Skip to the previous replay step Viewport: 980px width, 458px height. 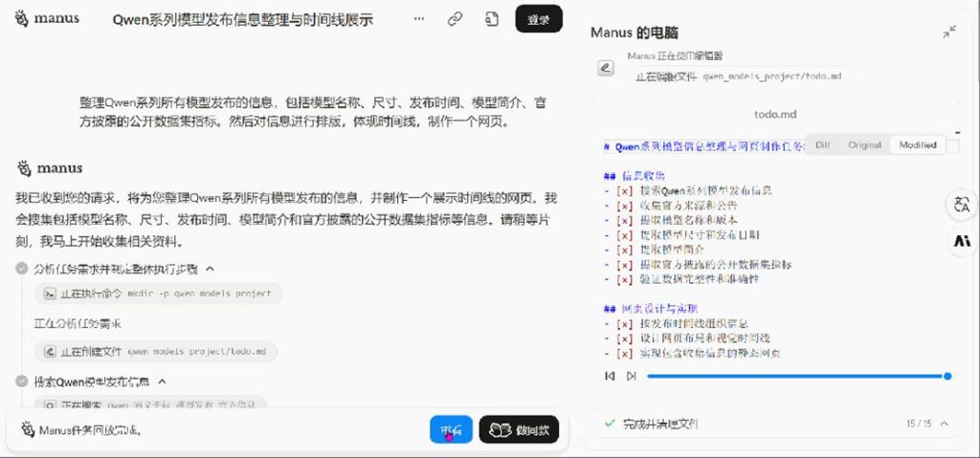pyautogui.click(x=610, y=376)
